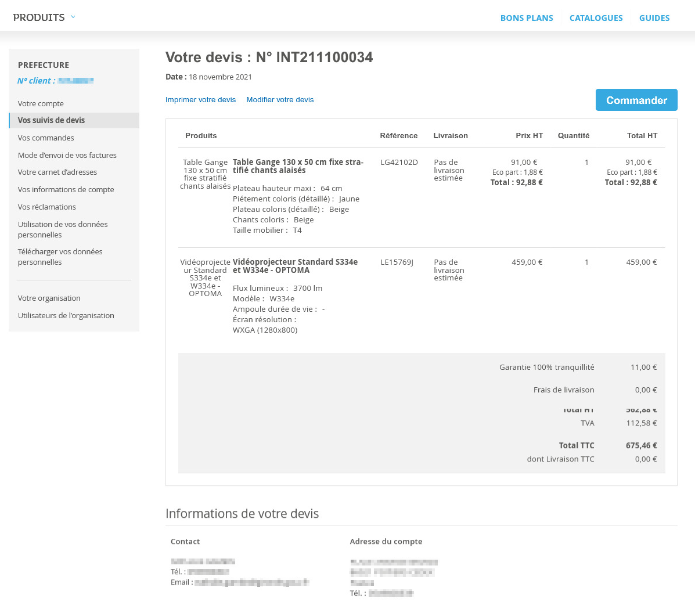Click the quote number INT211100034 heading

pos(269,57)
